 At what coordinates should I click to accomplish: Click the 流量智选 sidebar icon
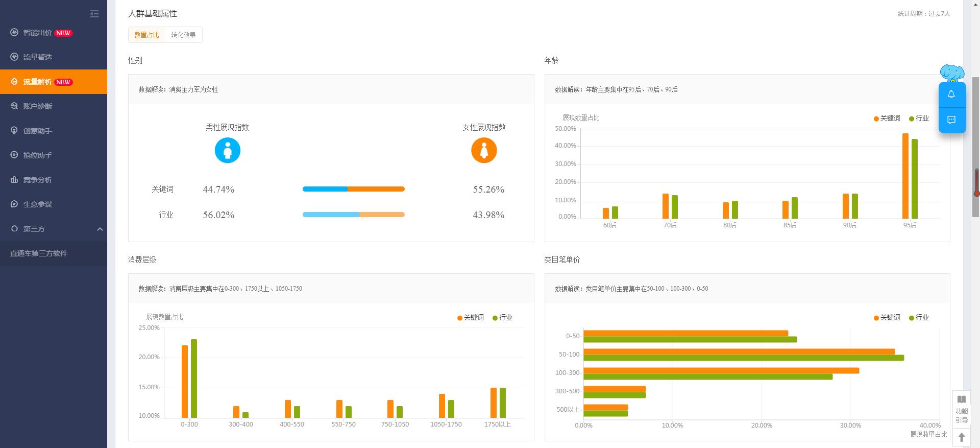pyautogui.click(x=14, y=57)
